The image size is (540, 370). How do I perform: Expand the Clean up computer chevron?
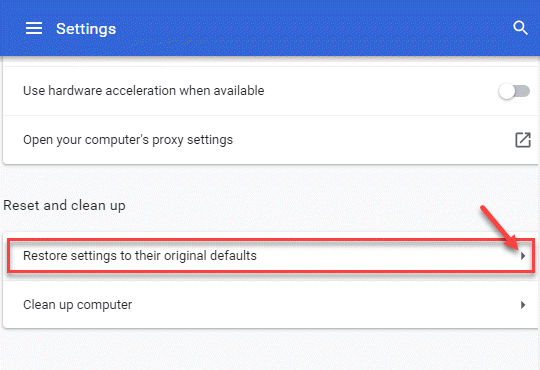(x=523, y=305)
